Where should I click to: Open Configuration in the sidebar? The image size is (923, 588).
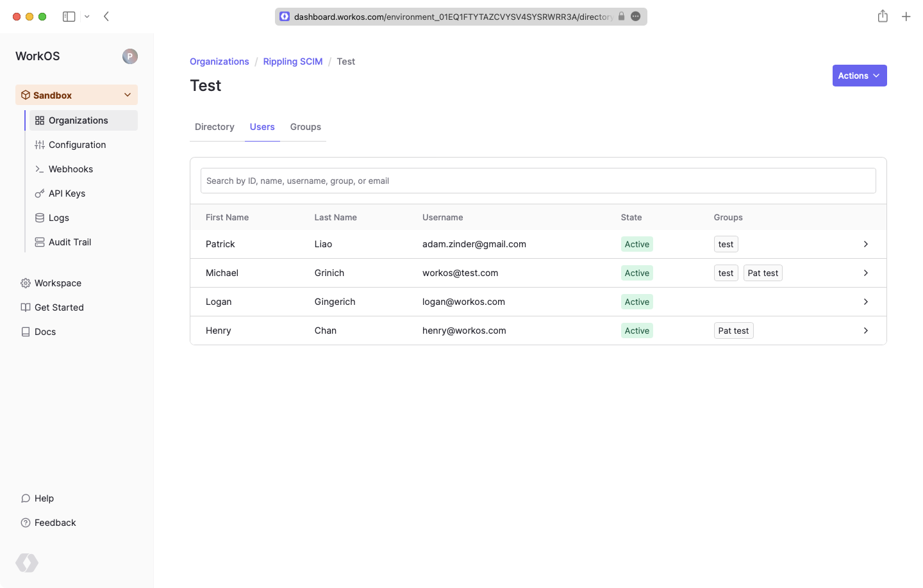pyautogui.click(x=77, y=145)
